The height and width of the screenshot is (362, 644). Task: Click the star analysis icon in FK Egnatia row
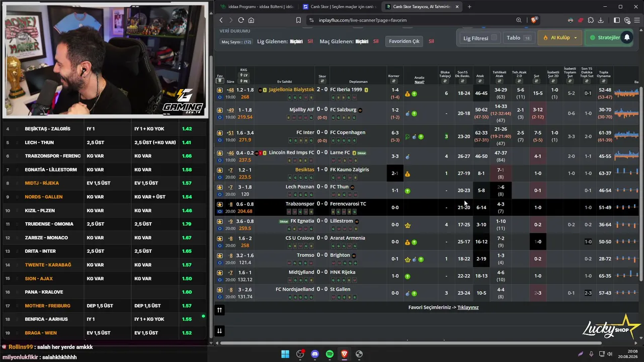(408, 225)
